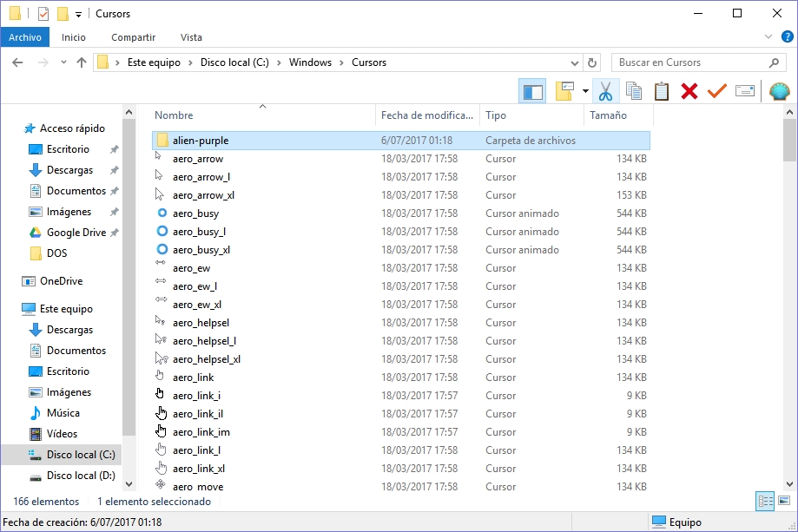This screenshot has width=798, height=532.
Task: Select OneDrive in navigation pane
Action: tap(61, 280)
